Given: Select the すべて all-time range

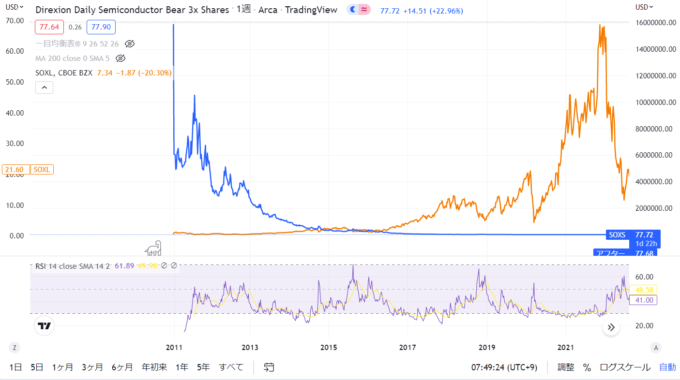Looking at the screenshot, I should (231, 367).
